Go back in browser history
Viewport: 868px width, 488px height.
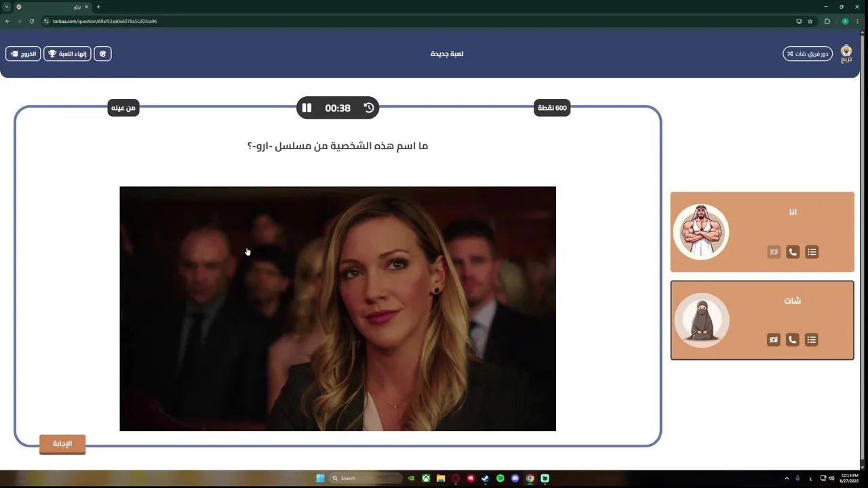(7, 21)
